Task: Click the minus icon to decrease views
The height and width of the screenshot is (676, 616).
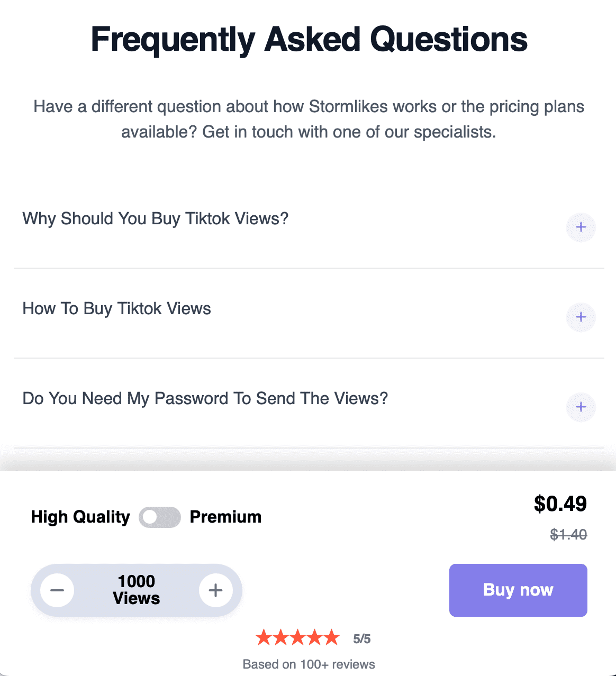Action: 58,590
